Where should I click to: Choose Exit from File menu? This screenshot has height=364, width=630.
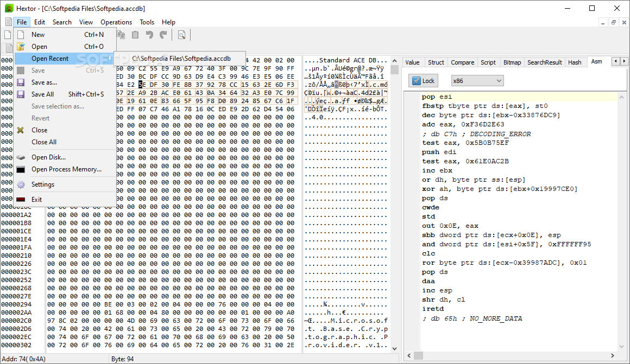pos(65,200)
